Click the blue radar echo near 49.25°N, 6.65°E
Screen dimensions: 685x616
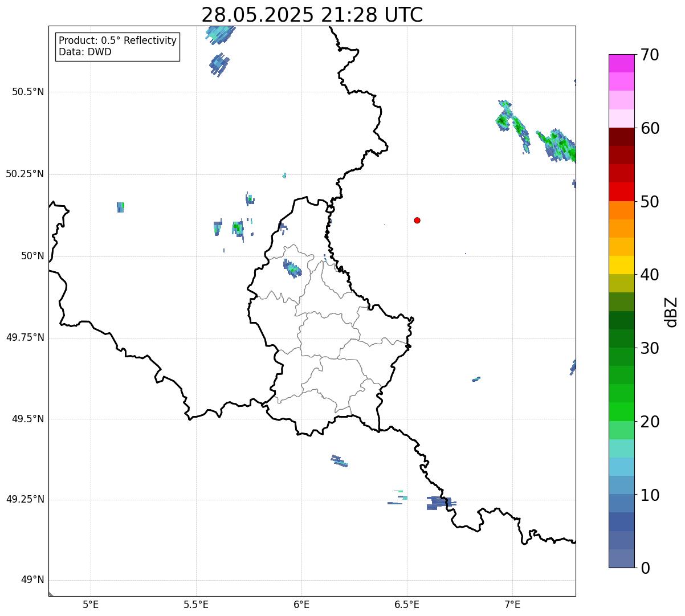[x=441, y=503]
